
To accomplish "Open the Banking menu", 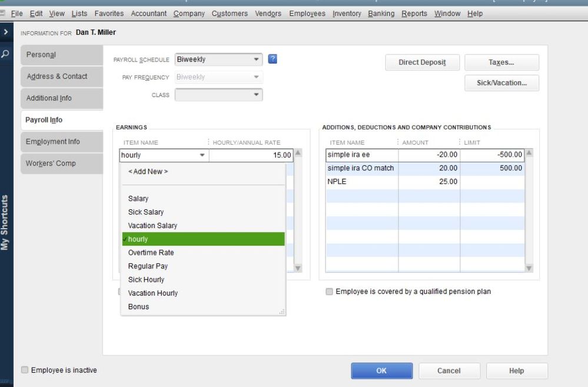I will pyautogui.click(x=381, y=14).
